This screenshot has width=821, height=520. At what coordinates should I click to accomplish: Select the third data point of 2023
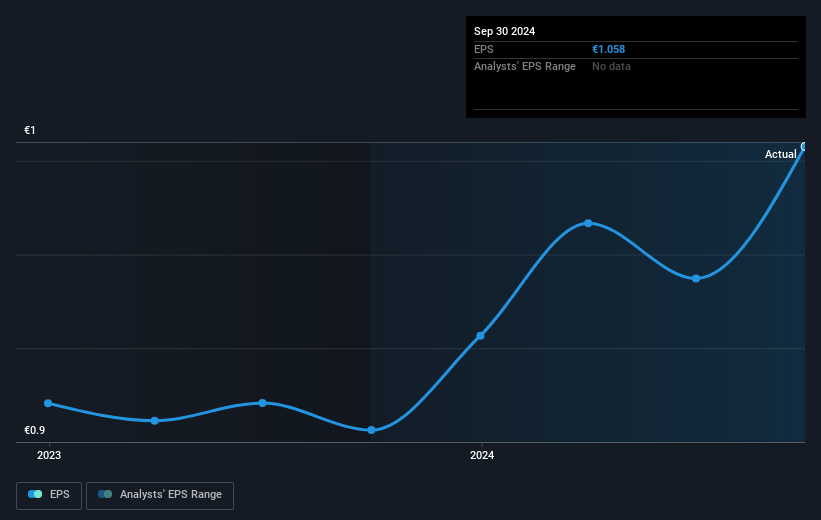point(262,403)
